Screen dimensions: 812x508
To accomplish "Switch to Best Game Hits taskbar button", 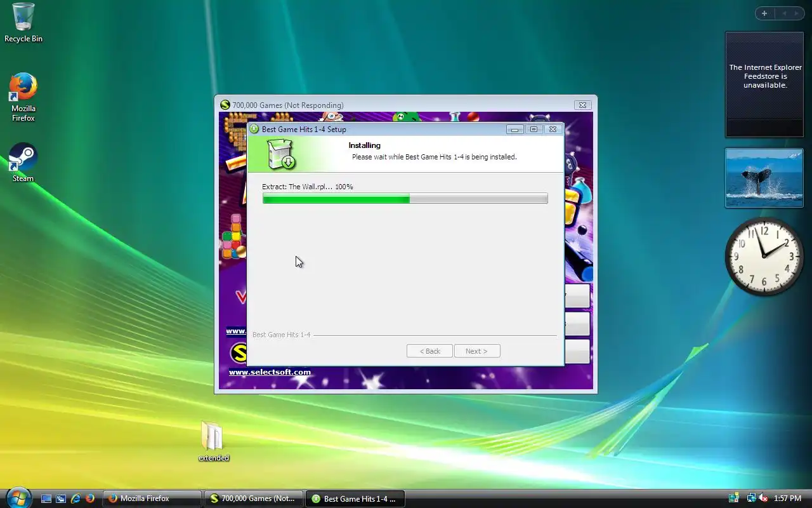I will tap(355, 498).
